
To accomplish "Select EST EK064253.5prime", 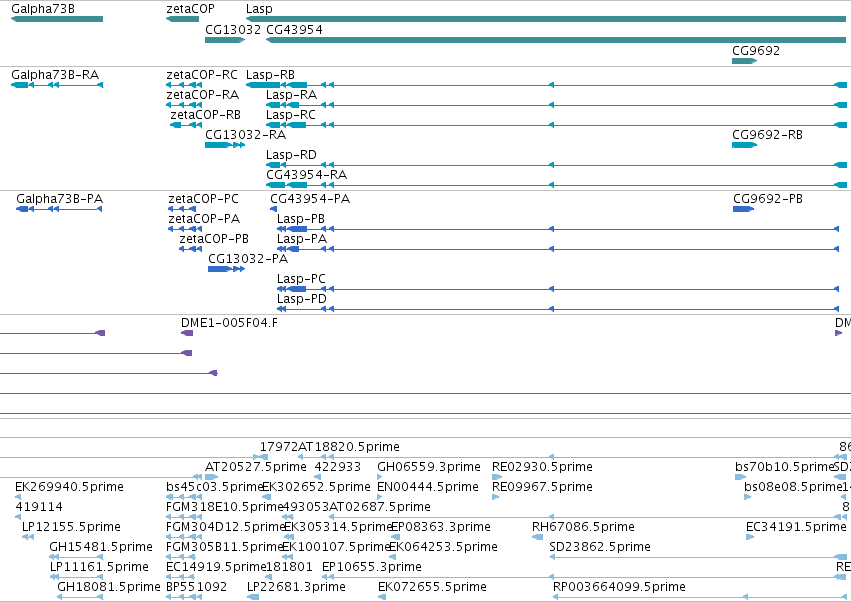I will (x=393, y=557).
